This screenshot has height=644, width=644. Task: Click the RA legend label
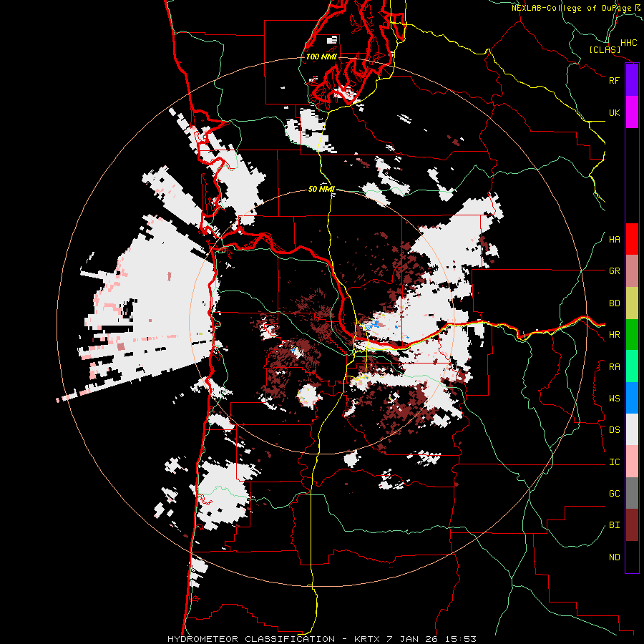[x=614, y=367]
